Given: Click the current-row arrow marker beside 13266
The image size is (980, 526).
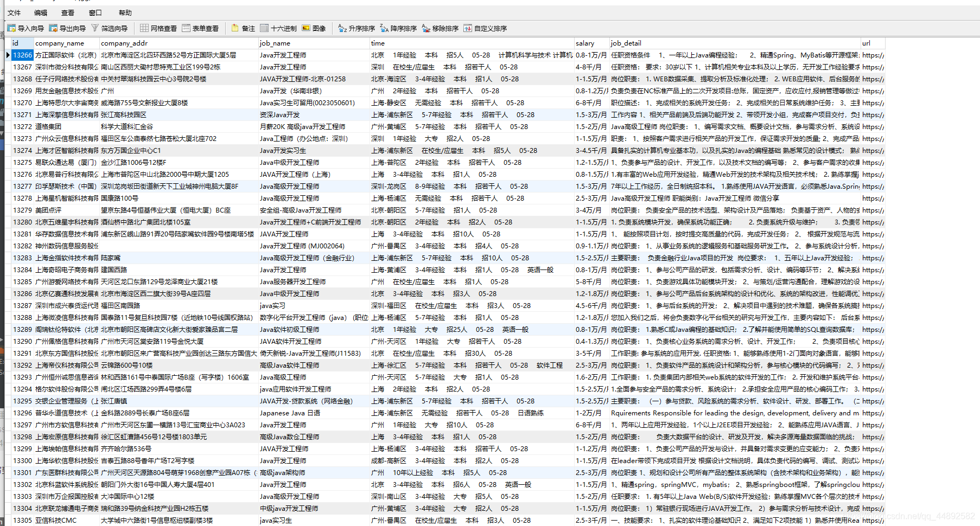Looking at the screenshot, I should click(x=8, y=55).
